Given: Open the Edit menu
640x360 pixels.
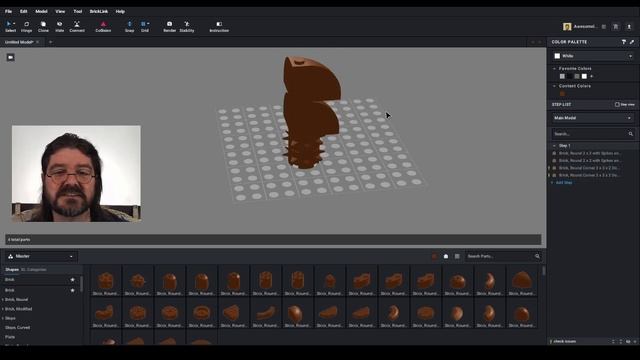Looking at the screenshot, I should tap(24, 11).
